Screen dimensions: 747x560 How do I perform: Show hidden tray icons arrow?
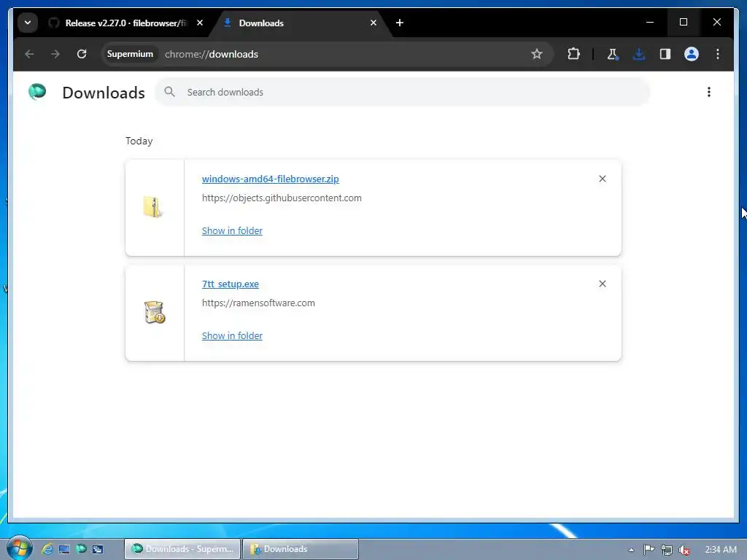point(631,550)
